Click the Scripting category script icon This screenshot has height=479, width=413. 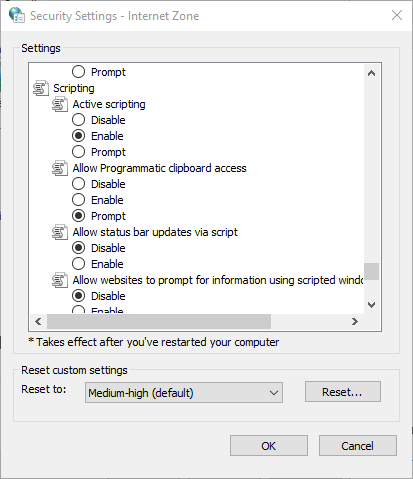[x=41, y=88]
